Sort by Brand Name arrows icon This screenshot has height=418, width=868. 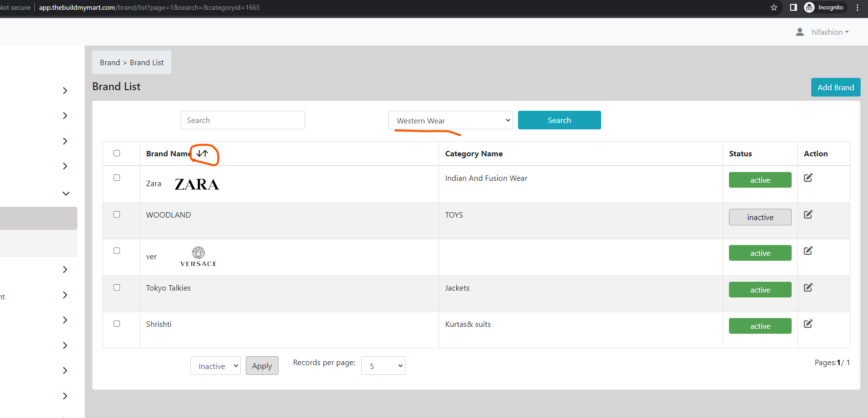pyautogui.click(x=202, y=153)
